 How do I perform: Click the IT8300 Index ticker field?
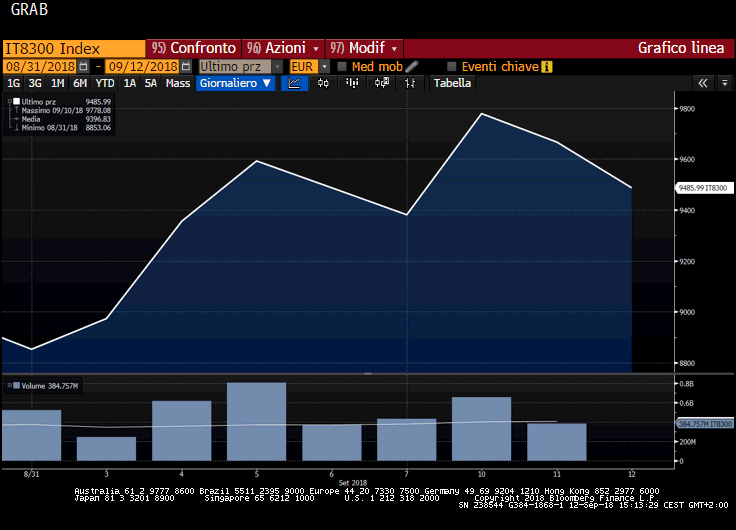coord(73,48)
